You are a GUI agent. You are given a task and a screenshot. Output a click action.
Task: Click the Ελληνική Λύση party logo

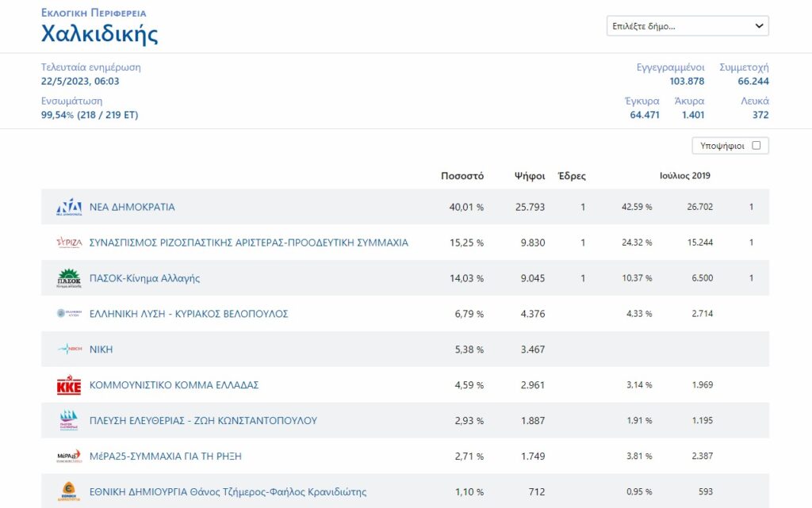pos(69,314)
